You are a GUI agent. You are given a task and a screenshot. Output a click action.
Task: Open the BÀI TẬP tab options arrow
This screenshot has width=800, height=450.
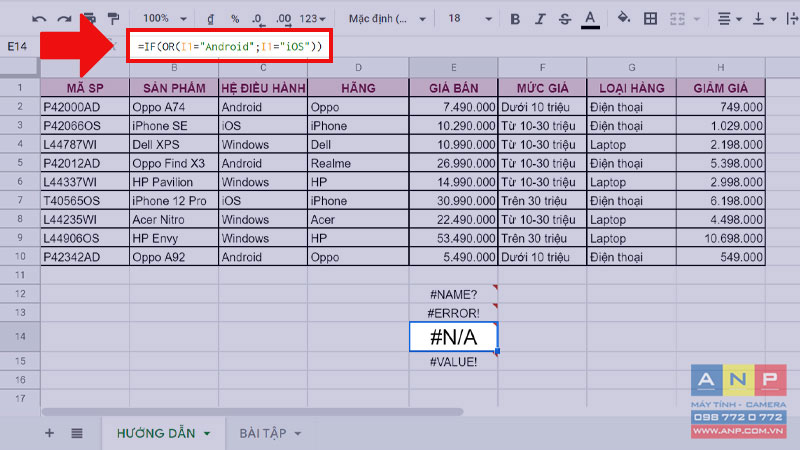pos(297,434)
